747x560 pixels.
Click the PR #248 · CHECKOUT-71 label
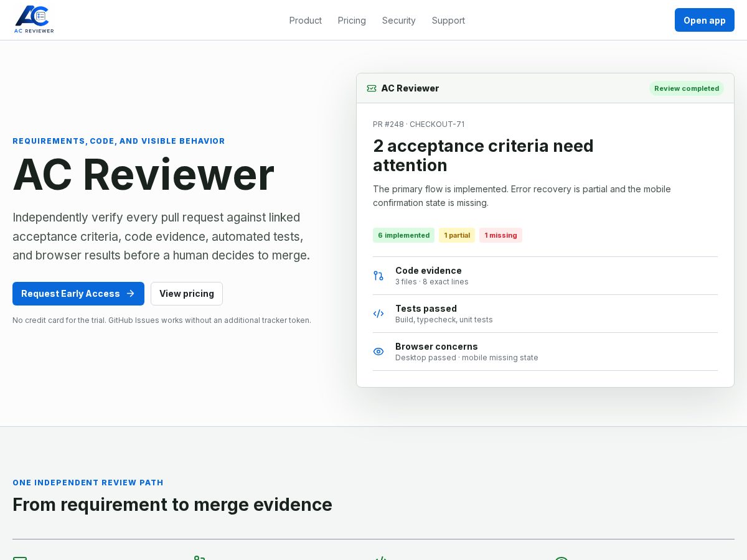point(419,124)
